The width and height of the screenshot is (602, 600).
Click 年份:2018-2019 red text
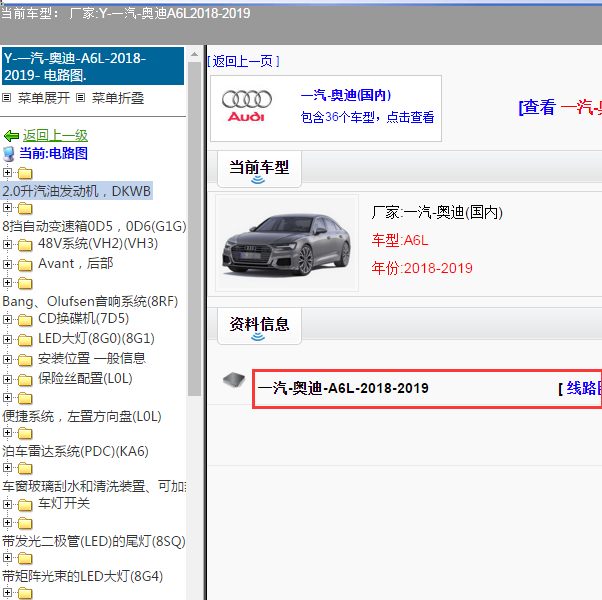click(422, 268)
